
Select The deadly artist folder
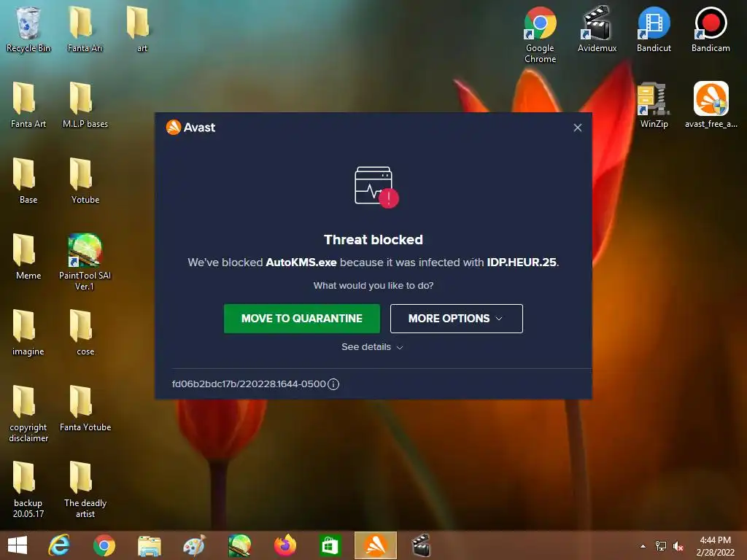tap(85, 489)
